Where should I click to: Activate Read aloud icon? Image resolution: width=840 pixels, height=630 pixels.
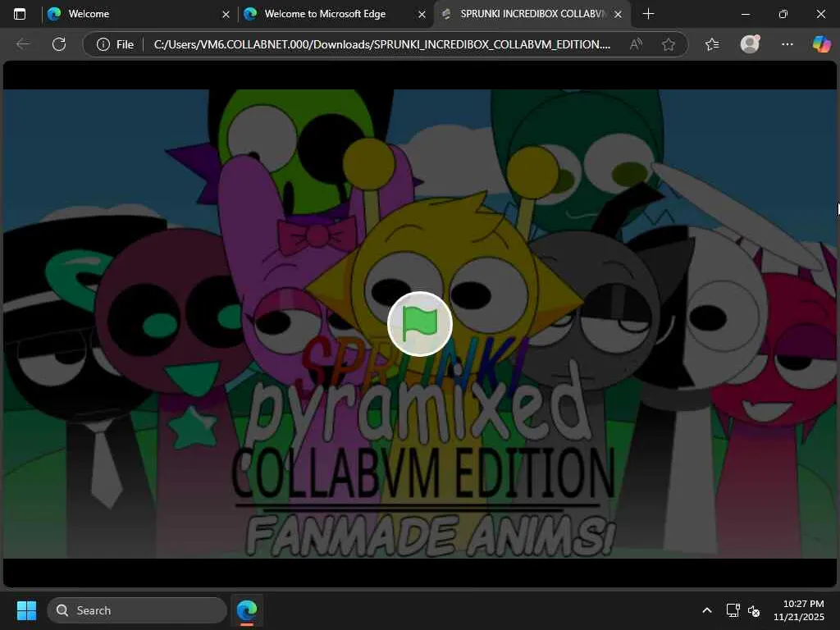coord(636,44)
